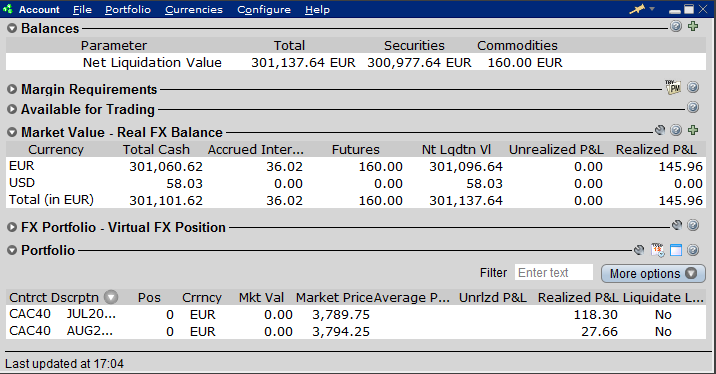
Task: Select the CAC40 JUL20 portfolio row
Action: click(356, 315)
